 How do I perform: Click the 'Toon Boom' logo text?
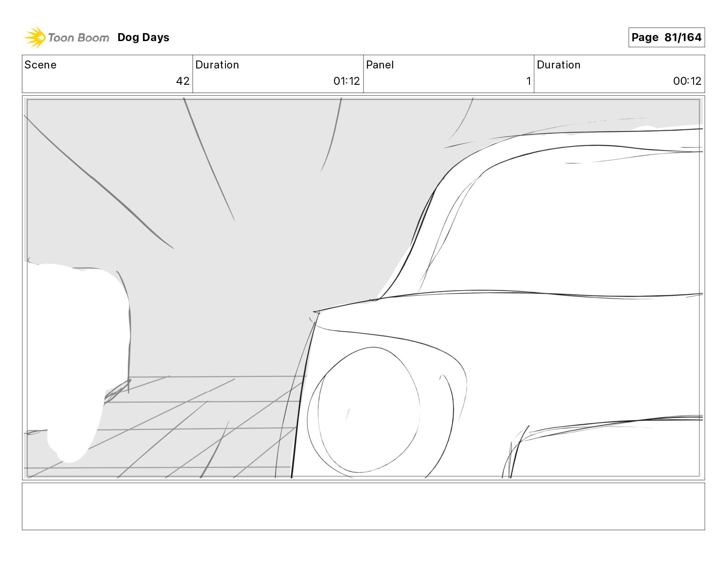79,38
